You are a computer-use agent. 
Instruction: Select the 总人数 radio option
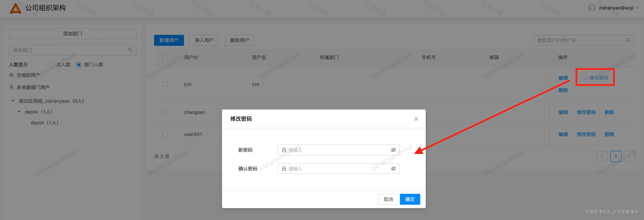51,65
